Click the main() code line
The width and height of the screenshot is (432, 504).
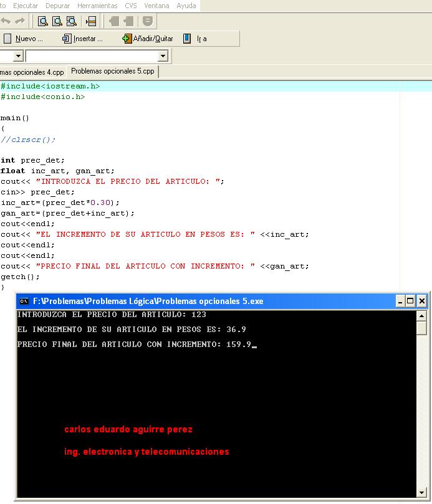click(15, 118)
